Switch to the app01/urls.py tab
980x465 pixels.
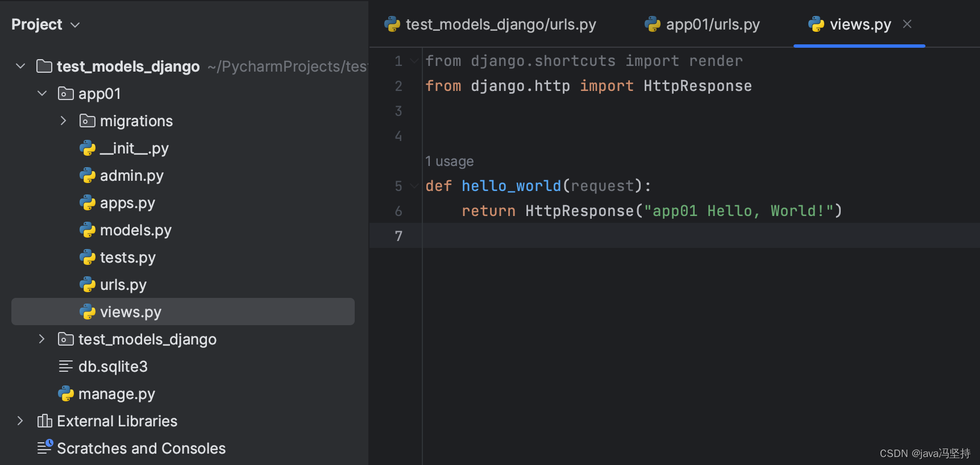(712, 25)
